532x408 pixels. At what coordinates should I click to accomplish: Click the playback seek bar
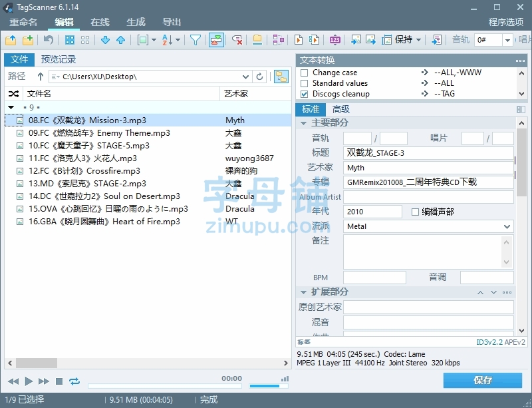[x=164, y=386]
